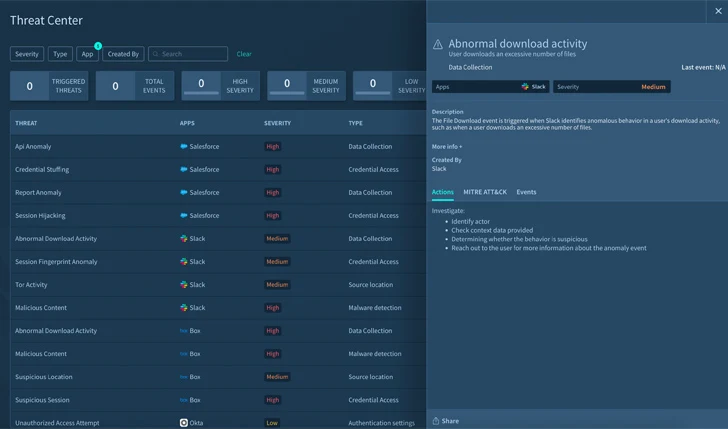Click Salesforce icon in Report Anomaly row
728x429 pixels.
click(x=183, y=192)
